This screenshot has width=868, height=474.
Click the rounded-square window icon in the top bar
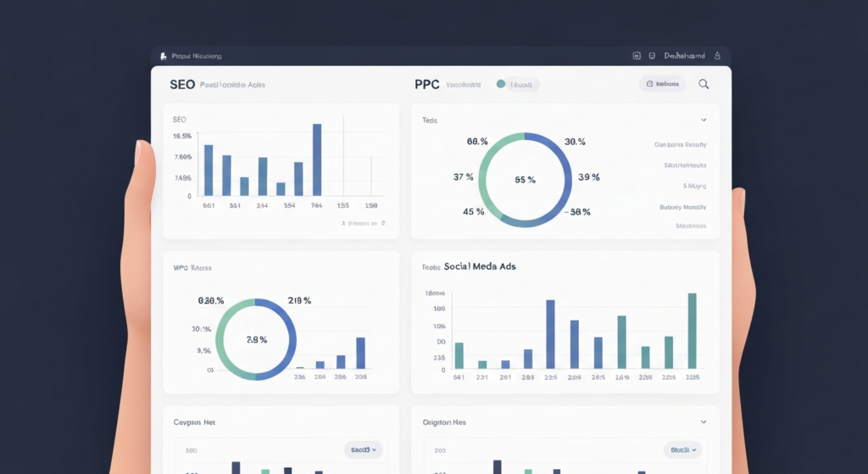click(x=637, y=55)
